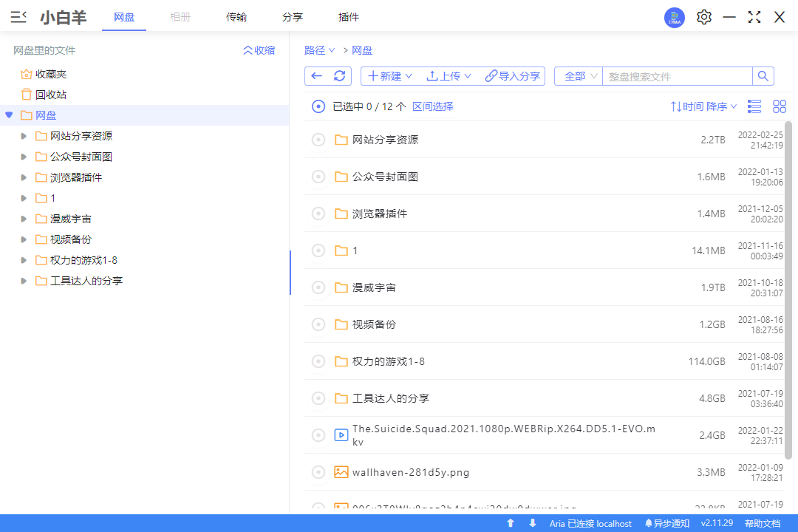Click the user avatar icon
The width and height of the screenshot is (798, 532).
[x=675, y=18]
